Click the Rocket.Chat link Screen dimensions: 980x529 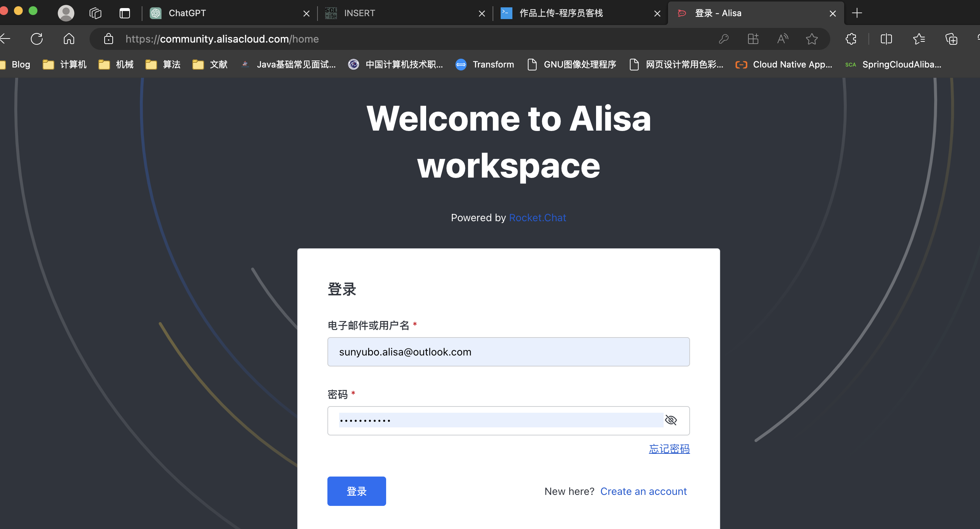coord(537,218)
